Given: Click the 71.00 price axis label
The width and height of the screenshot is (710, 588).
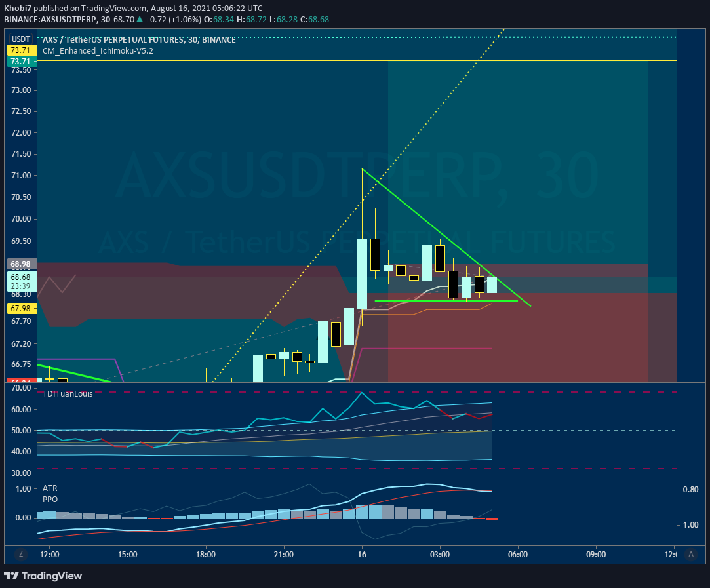Looking at the screenshot, I should click(21, 176).
